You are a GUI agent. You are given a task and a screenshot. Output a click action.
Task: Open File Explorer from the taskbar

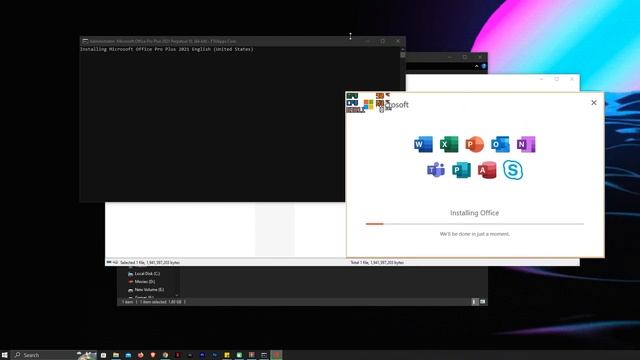click(116, 355)
